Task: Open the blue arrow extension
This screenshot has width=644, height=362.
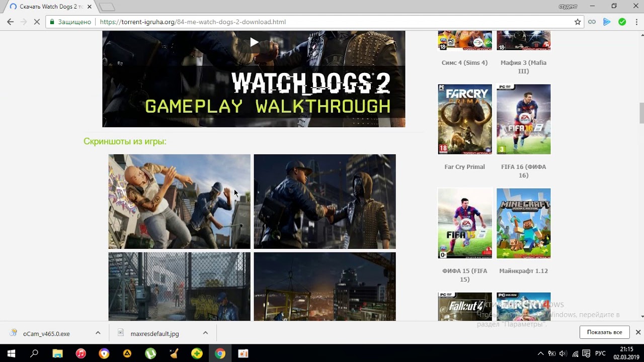Action: [x=607, y=22]
